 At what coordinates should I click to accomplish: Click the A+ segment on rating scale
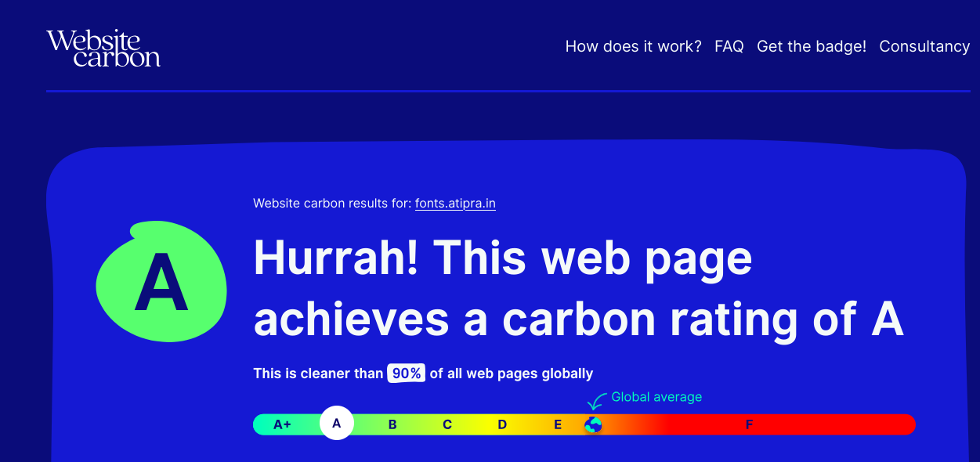[282, 424]
